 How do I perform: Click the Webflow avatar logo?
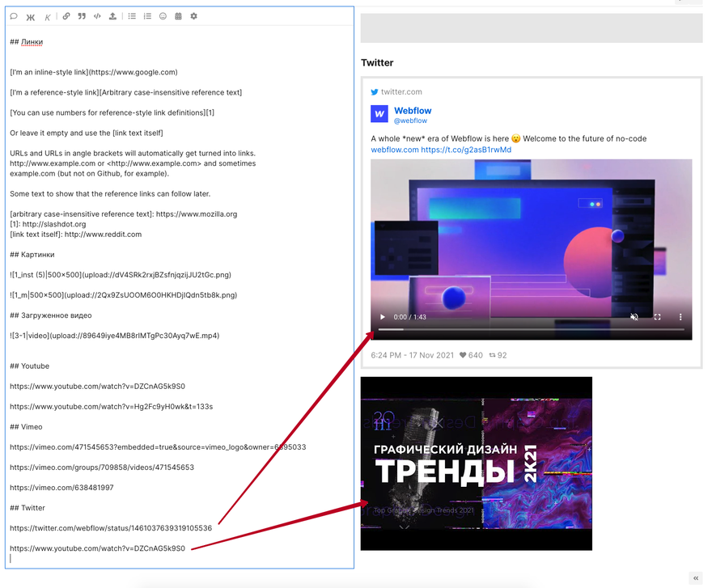pos(379,114)
